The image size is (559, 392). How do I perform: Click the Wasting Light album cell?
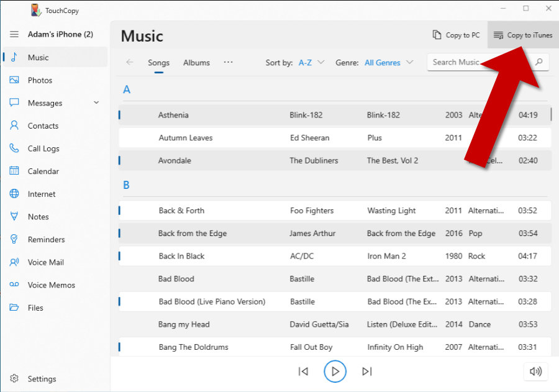tap(391, 211)
